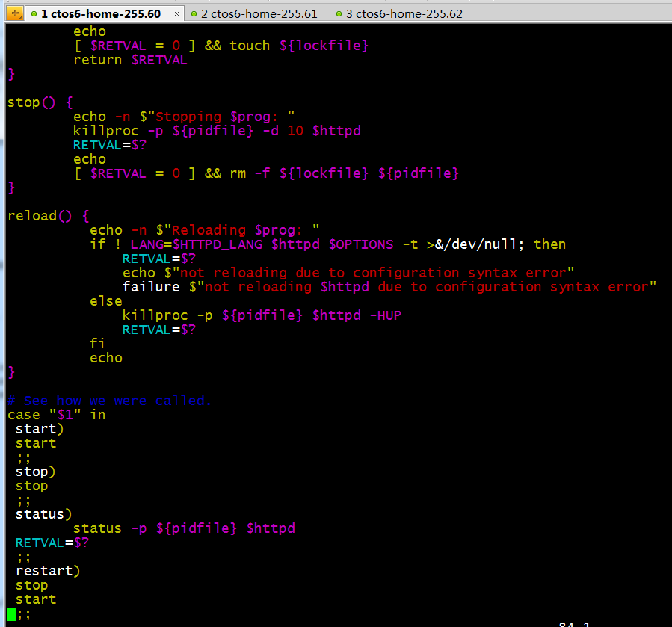The width and height of the screenshot is (672, 627).
Task: Click the 'else' keyword line
Action: pyautogui.click(x=106, y=301)
